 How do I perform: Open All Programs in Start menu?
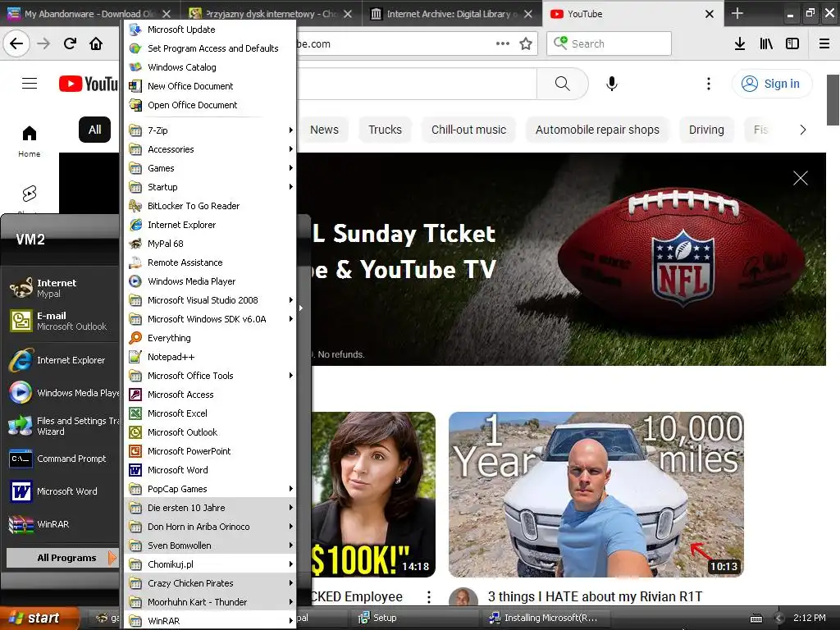(62, 558)
